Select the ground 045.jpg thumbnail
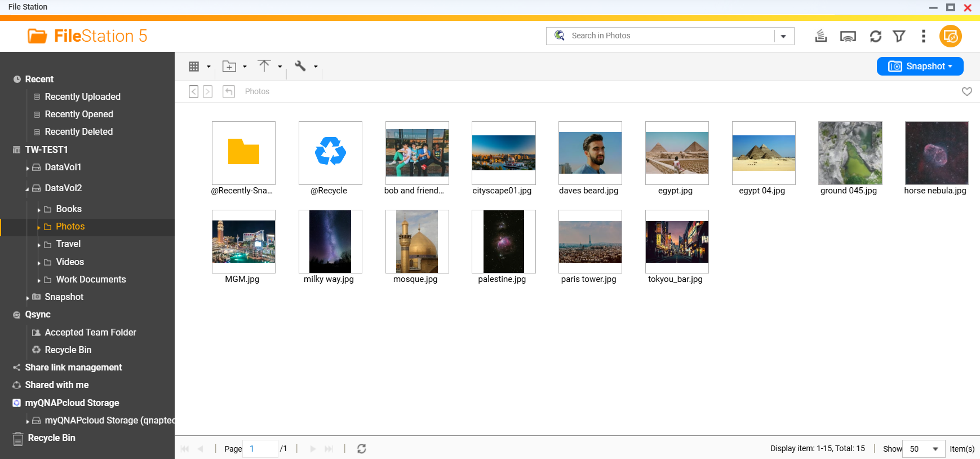Viewport: 980px width, 459px height. tap(850, 153)
